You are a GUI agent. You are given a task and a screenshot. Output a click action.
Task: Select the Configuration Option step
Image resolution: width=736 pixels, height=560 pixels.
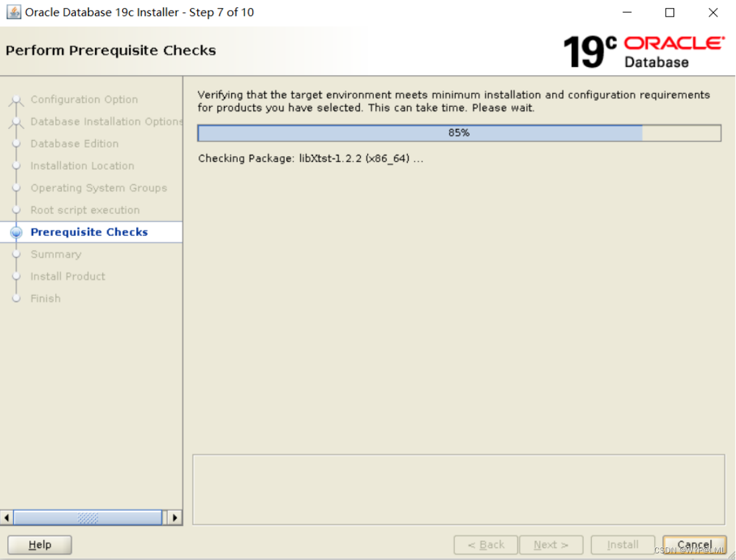point(84,100)
